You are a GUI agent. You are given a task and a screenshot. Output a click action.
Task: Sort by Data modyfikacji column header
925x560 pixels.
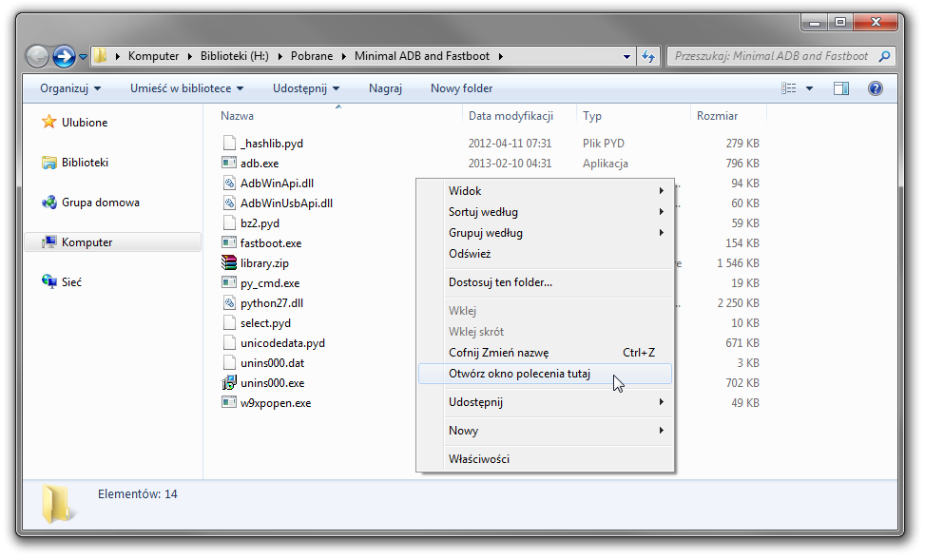[x=511, y=116]
